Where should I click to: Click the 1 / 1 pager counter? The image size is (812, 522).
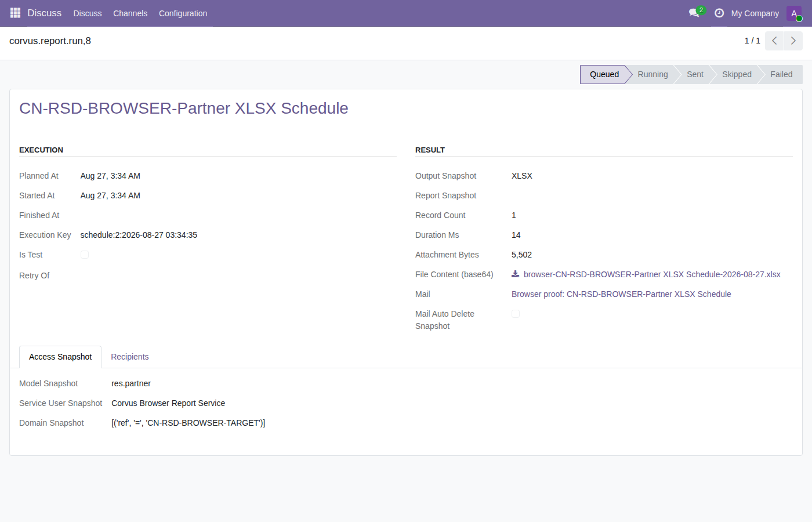pos(752,41)
